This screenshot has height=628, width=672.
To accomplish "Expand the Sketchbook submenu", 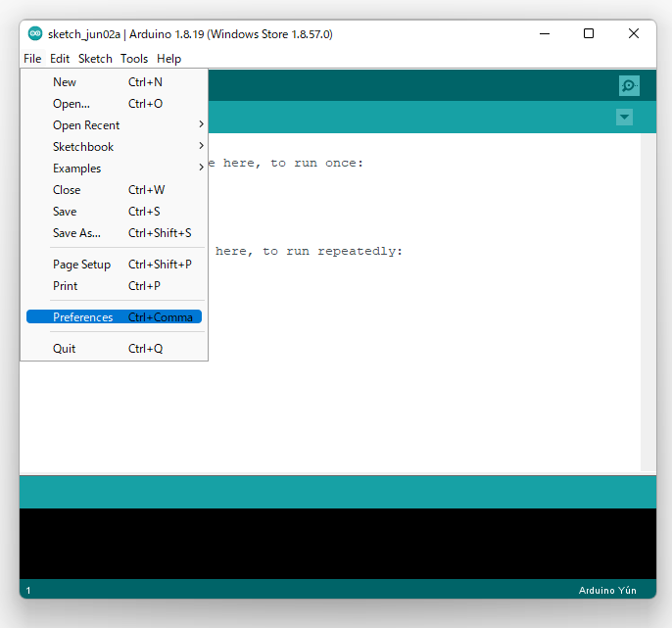I will coord(114,147).
